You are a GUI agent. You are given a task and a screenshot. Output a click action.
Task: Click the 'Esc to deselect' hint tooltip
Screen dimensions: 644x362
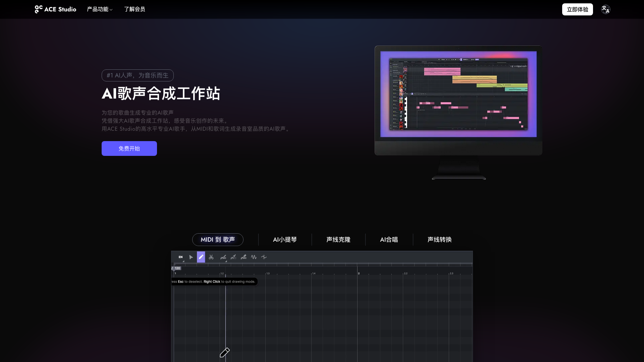tap(214, 282)
